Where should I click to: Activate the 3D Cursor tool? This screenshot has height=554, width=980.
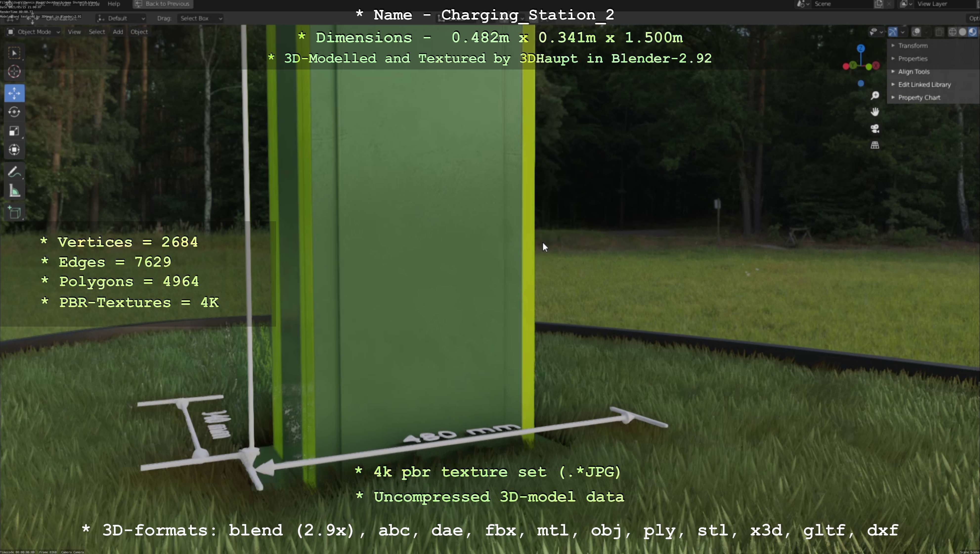pyautogui.click(x=14, y=72)
